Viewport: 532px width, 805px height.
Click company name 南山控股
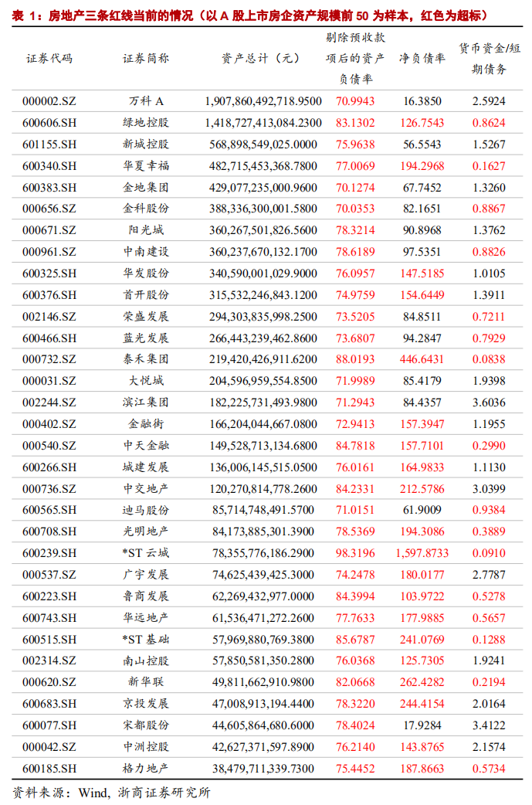[x=146, y=661]
